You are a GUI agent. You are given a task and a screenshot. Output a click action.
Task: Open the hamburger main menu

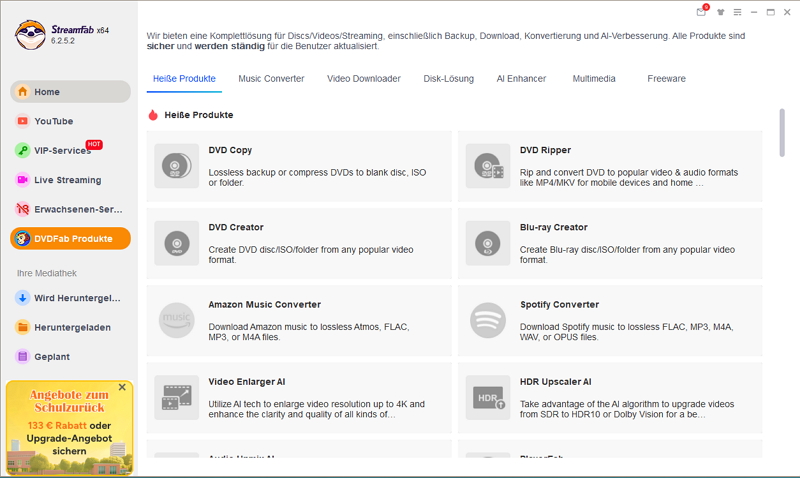737,12
